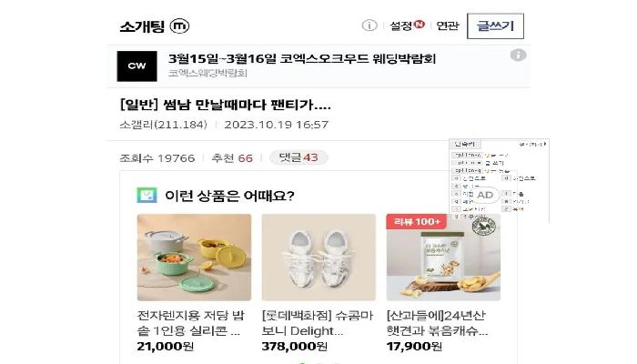Click the mini gallery m badge icon

(179, 26)
